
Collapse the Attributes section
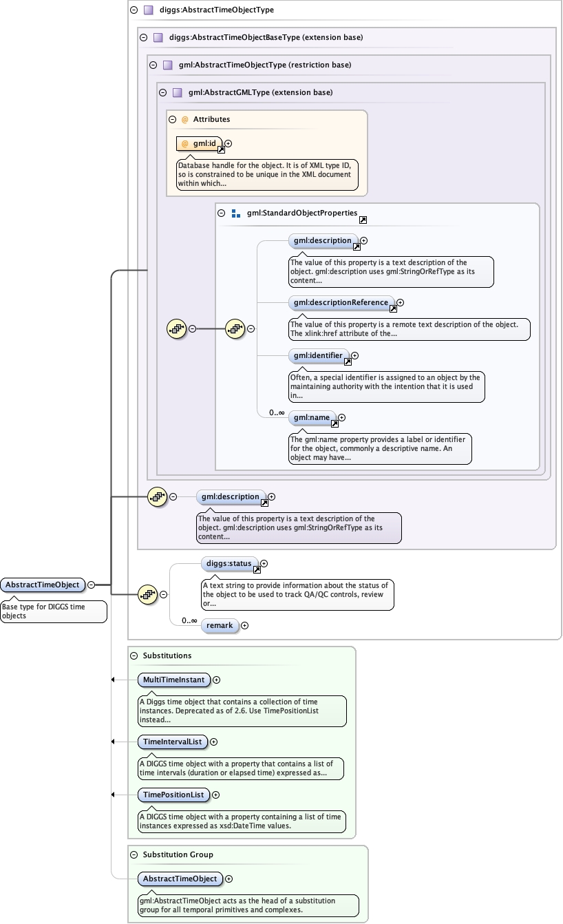pos(173,119)
